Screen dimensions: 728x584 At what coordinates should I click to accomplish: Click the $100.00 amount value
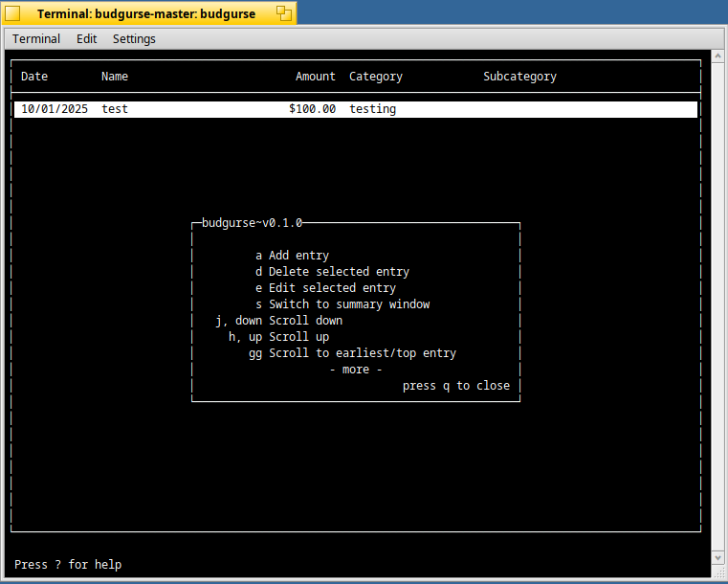pyautogui.click(x=312, y=109)
